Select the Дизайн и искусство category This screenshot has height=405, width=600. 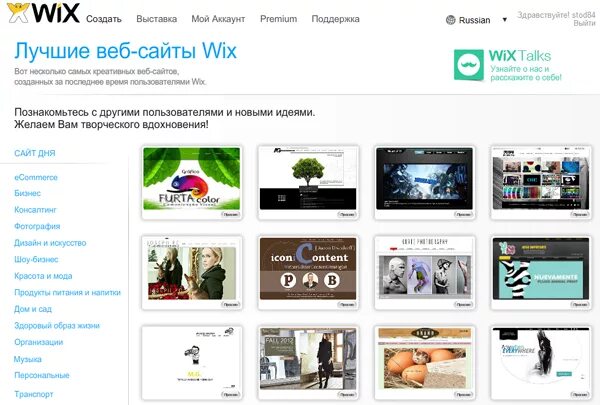50,243
